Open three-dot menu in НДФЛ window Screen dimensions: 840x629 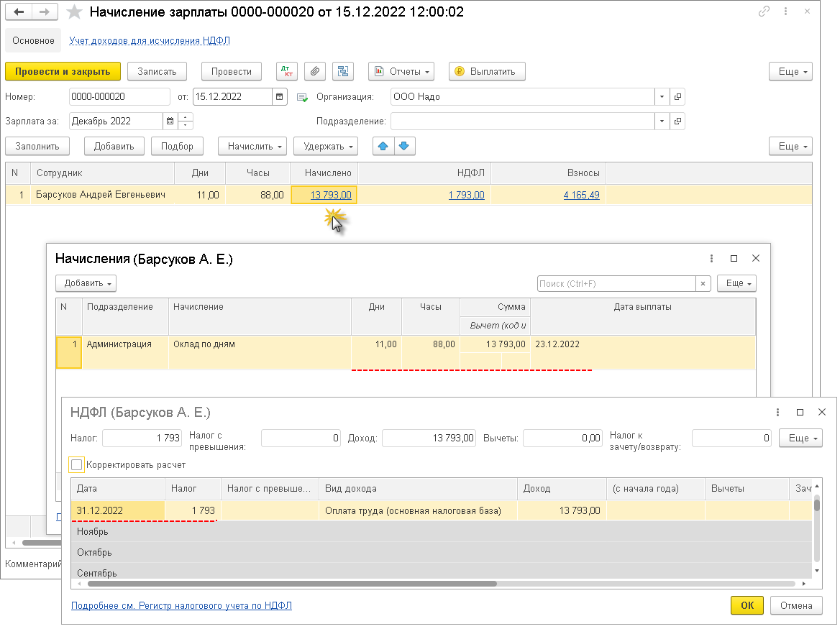(x=777, y=412)
